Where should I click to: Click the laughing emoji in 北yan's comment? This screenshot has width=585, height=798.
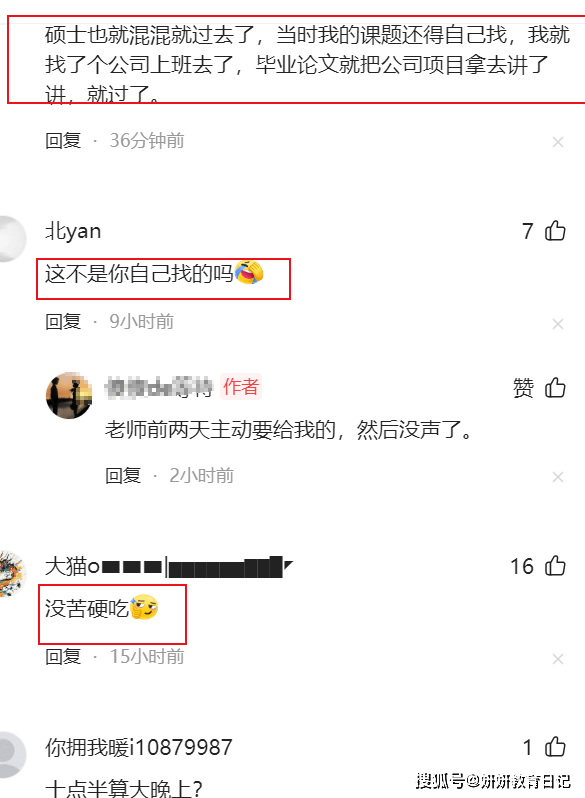tap(249, 272)
